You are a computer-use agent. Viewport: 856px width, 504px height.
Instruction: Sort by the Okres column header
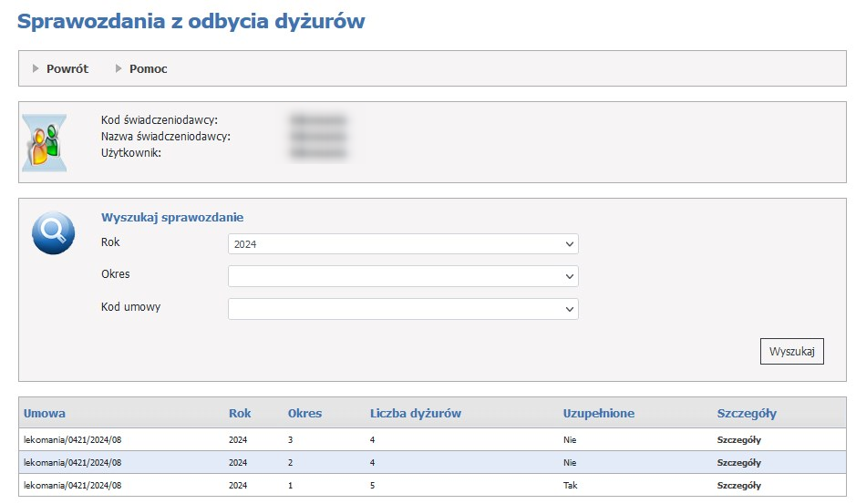coord(304,413)
